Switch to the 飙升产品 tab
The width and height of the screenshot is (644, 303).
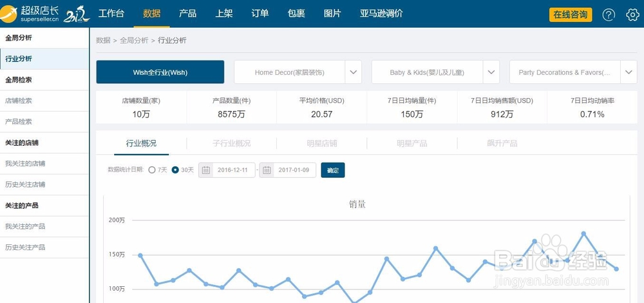pos(502,144)
